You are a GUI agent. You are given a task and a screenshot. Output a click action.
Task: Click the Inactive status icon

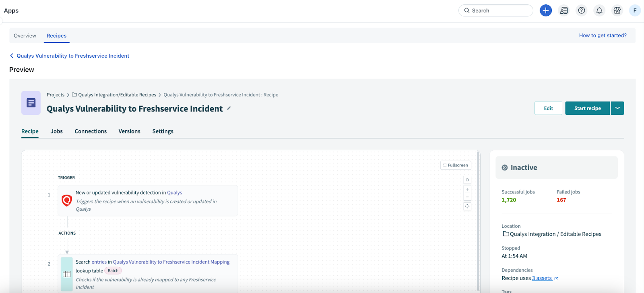coord(505,168)
